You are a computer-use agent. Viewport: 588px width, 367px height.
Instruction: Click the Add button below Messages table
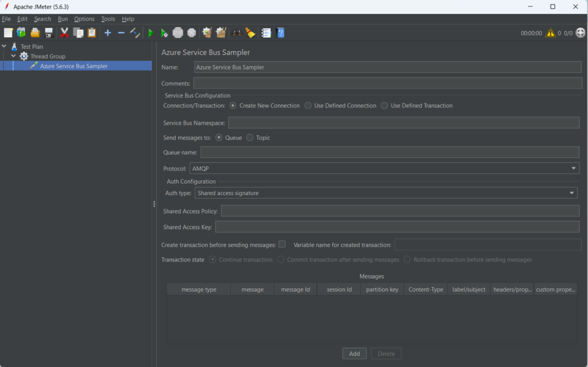pos(354,354)
